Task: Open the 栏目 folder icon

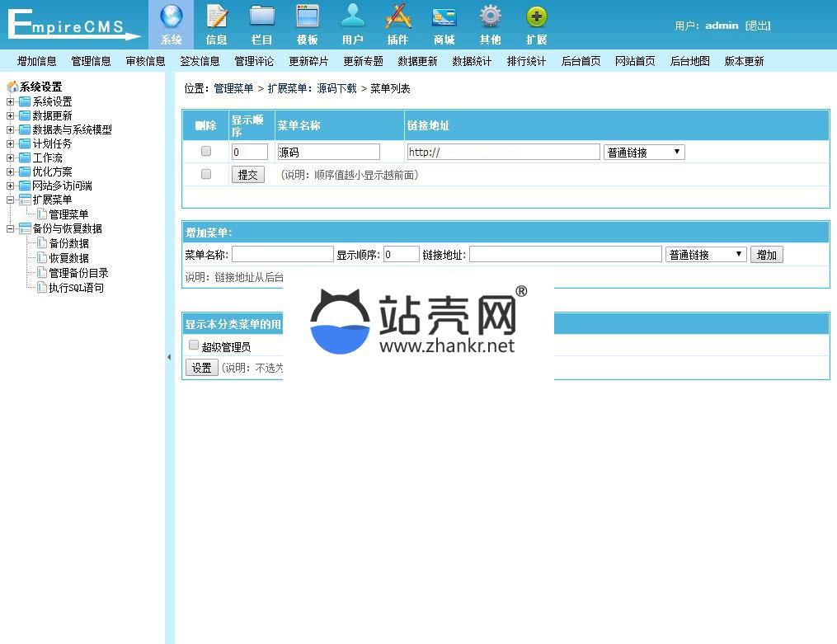Action: pos(262,17)
